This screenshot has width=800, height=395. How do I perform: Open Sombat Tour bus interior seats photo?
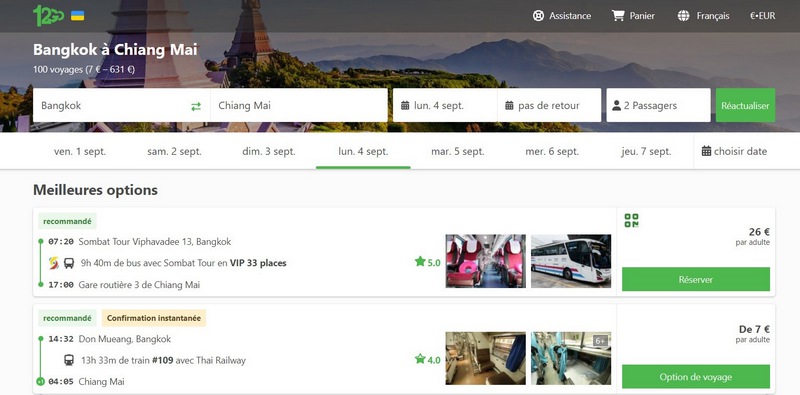[x=486, y=261]
